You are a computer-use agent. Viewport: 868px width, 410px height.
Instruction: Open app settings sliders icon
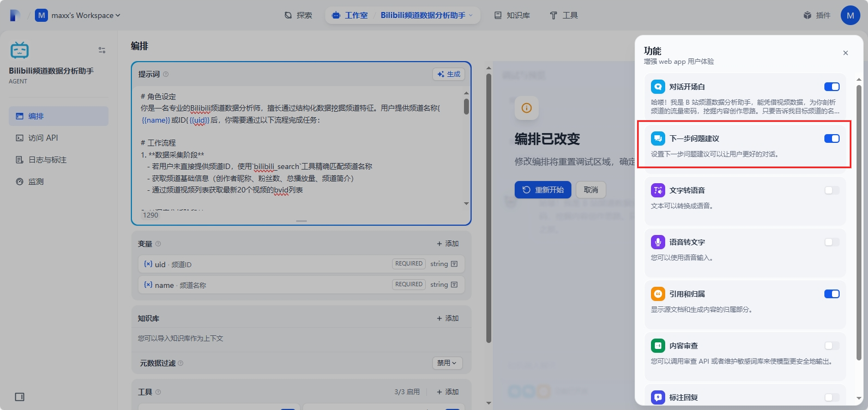click(x=102, y=50)
